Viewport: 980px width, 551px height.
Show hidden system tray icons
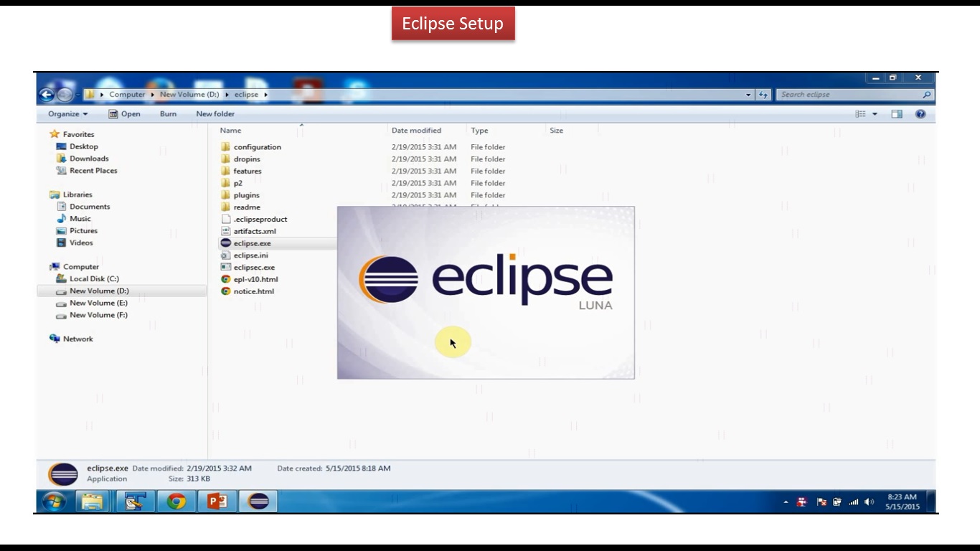tap(786, 502)
